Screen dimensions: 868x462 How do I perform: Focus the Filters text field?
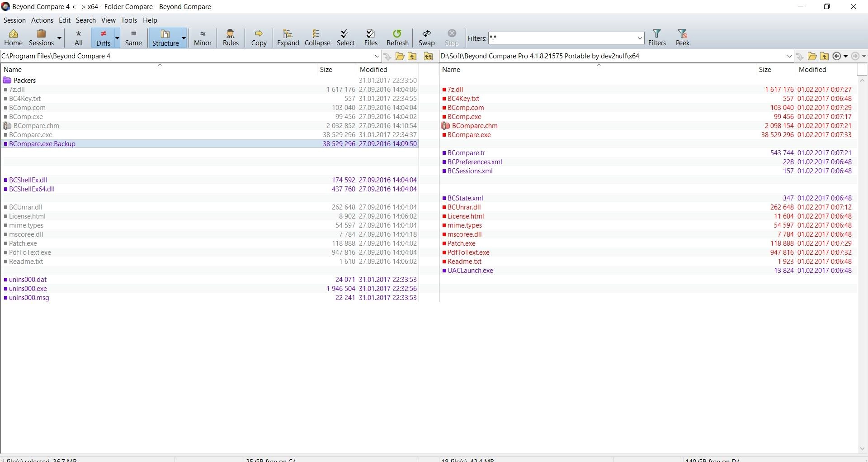click(562, 38)
